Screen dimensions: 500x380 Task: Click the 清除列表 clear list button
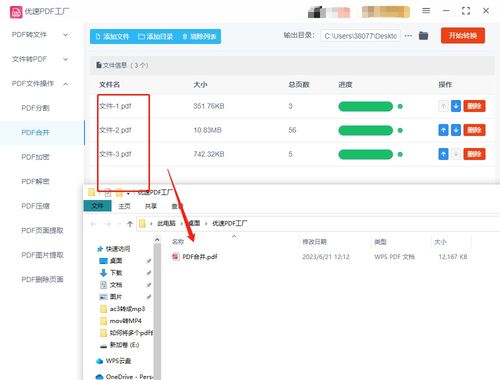point(199,36)
